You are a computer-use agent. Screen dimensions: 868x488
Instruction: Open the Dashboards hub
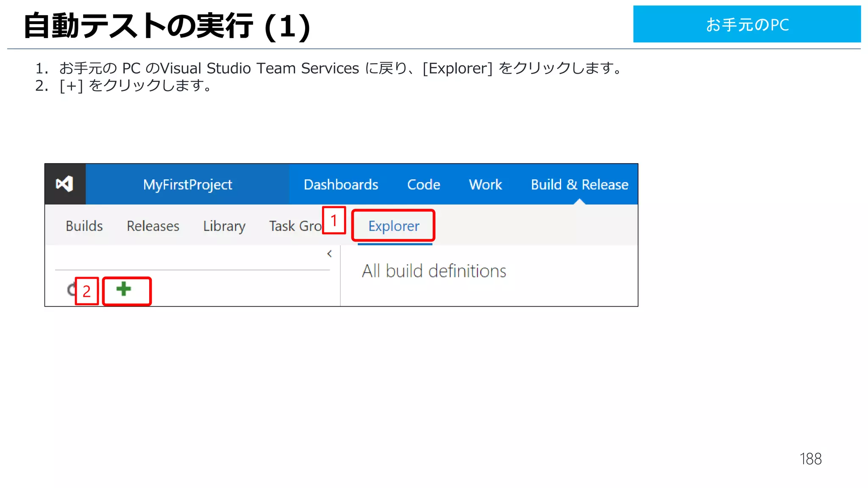pos(341,185)
